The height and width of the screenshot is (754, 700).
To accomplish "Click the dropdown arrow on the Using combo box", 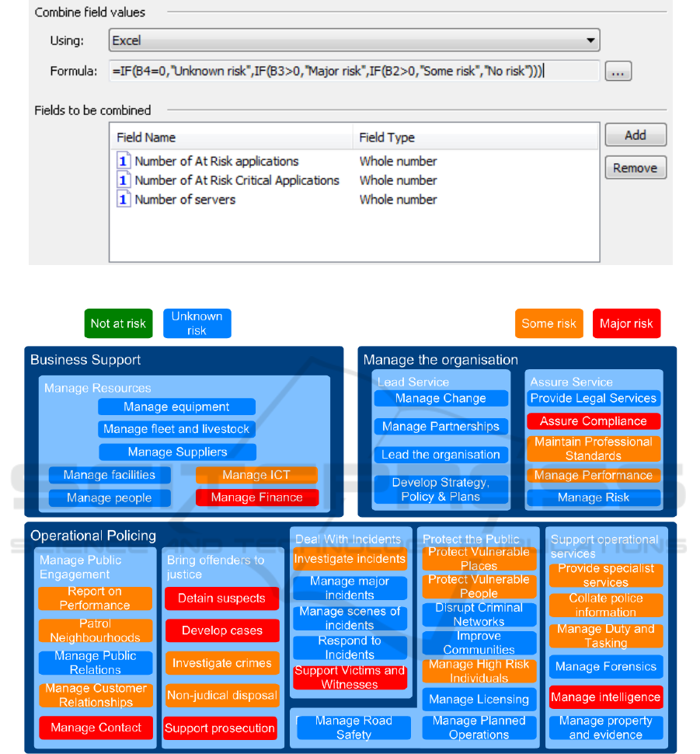I will pos(590,40).
